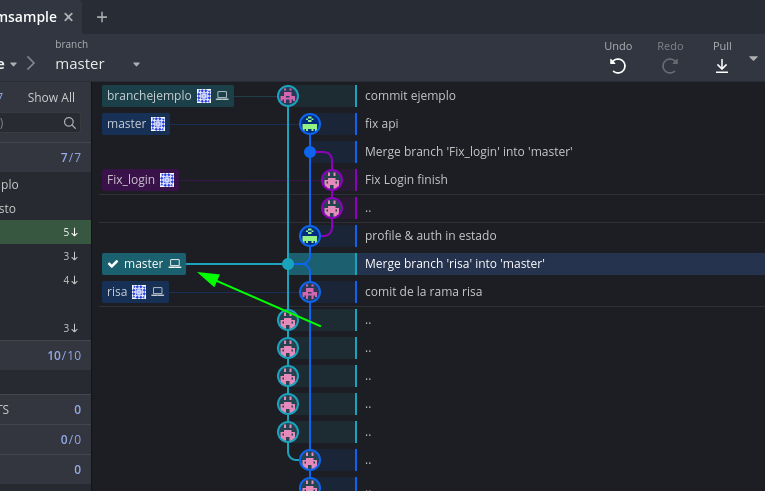765x491 pixels.
Task: Open the branch dropdown showing master
Action: pos(135,65)
